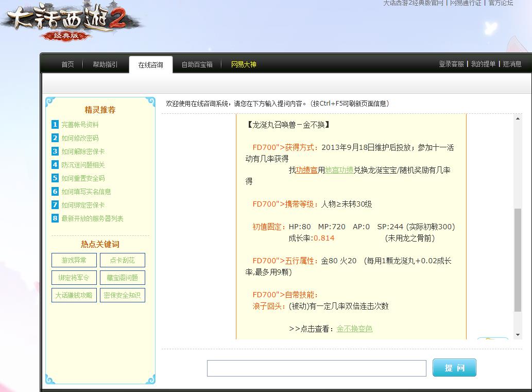Open 如何修改密码 recommendation

[x=80, y=138]
